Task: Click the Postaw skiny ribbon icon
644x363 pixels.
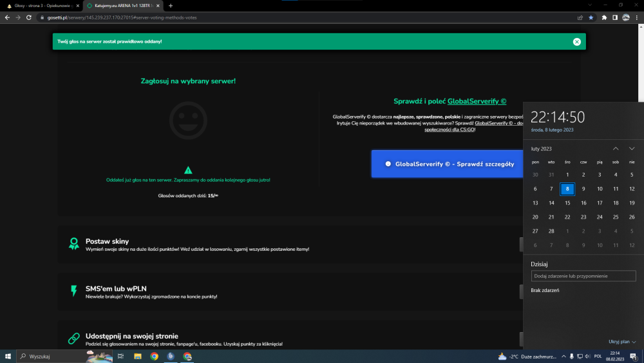Action: point(74,244)
